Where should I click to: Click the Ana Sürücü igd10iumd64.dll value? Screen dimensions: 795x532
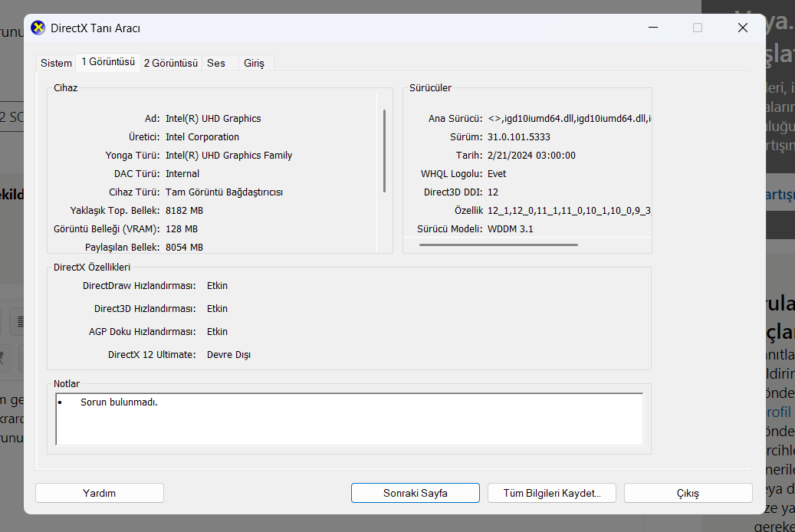pos(570,118)
